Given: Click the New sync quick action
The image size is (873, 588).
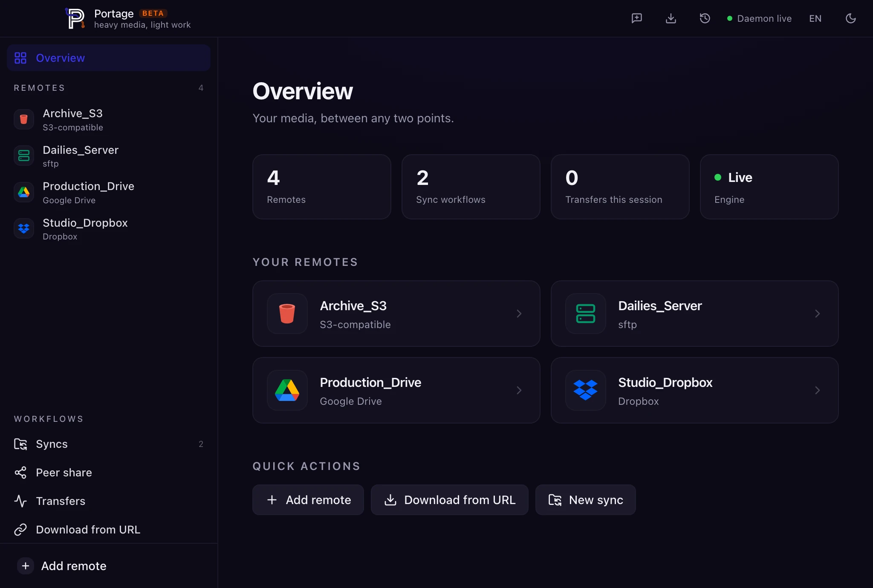Looking at the screenshot, I should (x=586, y=500).
